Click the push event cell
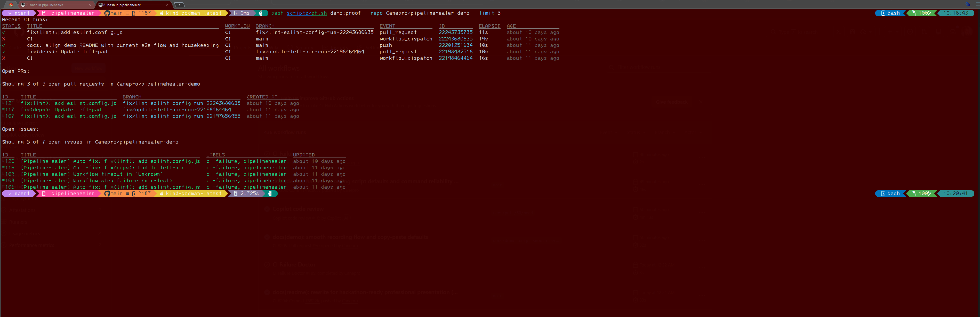The height and width of the screenshot is (317, 980). [386, 45]
